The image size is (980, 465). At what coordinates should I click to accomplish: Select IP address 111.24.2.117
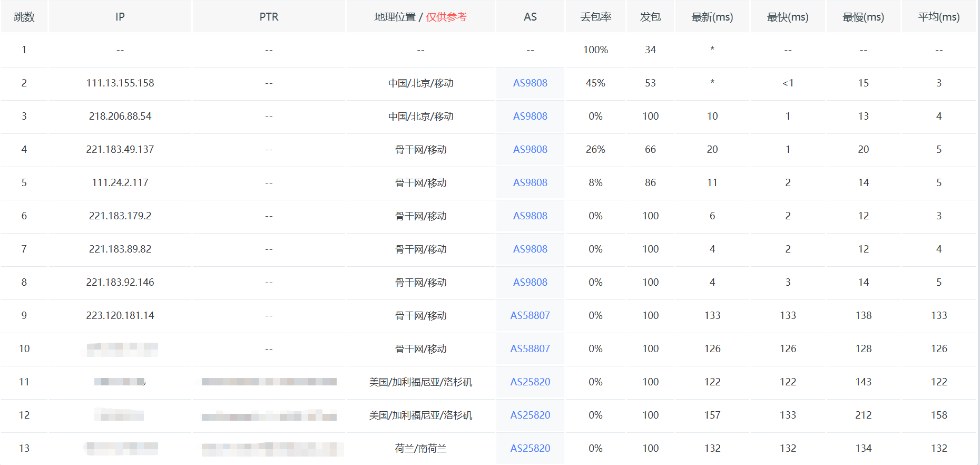pyautogui.click(x=120, y=182)
